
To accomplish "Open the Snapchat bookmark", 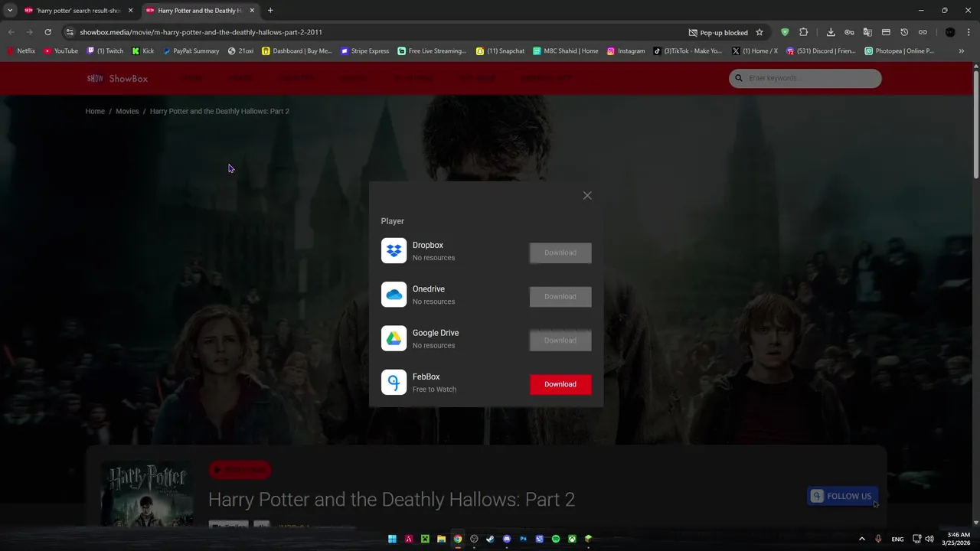I will [x=501, y=51].
